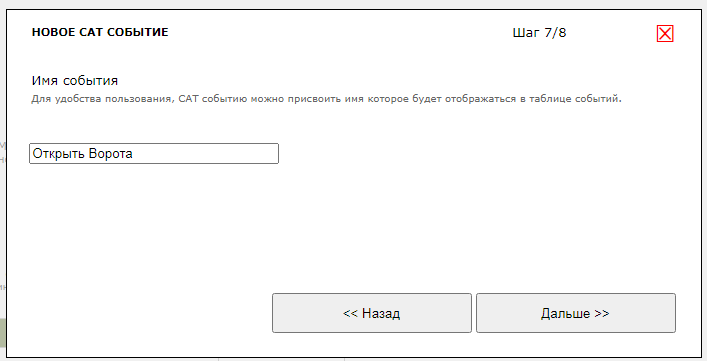Dismiss the wizard using the red cross
The image size is (707, 361).
click(665, 34)
